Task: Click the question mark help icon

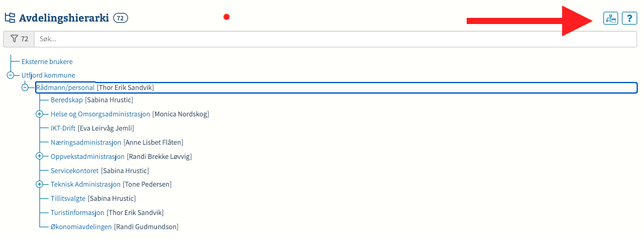Action: coord(629,18)
